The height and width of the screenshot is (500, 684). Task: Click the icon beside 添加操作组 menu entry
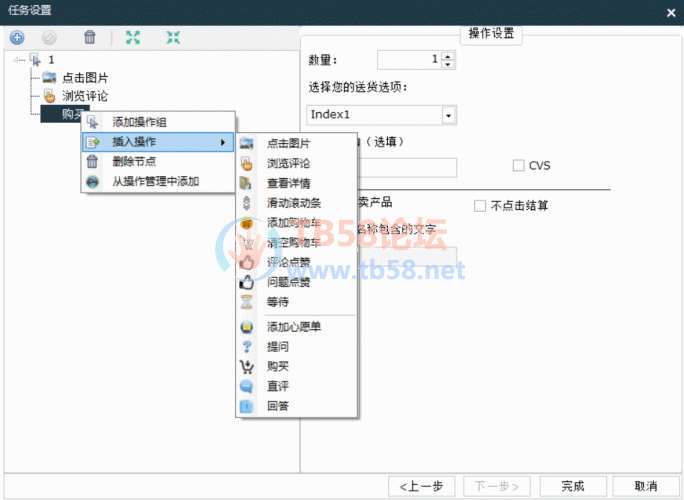point(92,122)
